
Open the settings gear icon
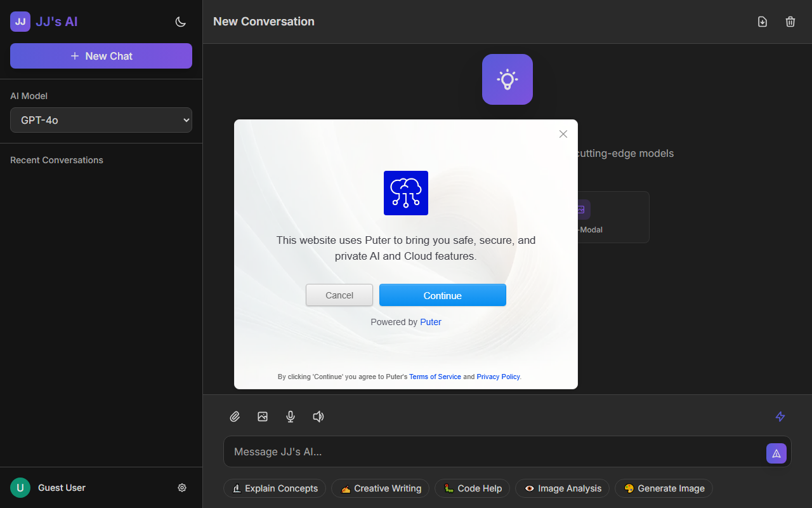[182, 487]
